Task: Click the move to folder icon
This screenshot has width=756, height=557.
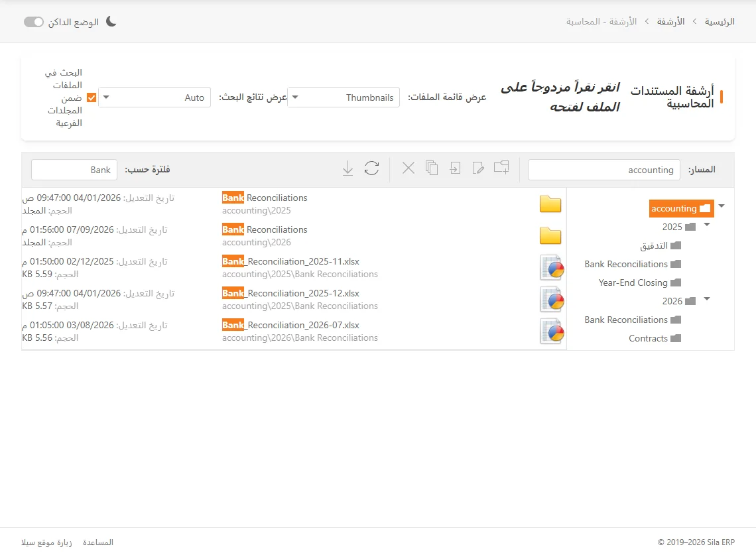Action: pyautogui.click(x=455, y=168)
